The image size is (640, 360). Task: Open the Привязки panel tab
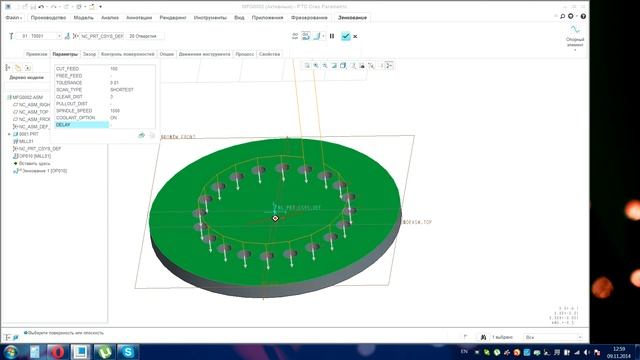pyautogui.click(x=36, y=54)
